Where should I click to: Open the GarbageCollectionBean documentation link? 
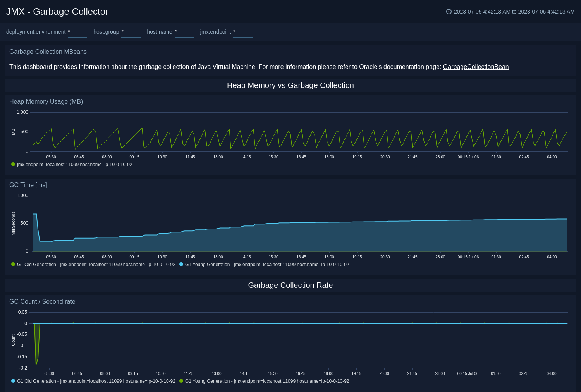pos(476,67)
